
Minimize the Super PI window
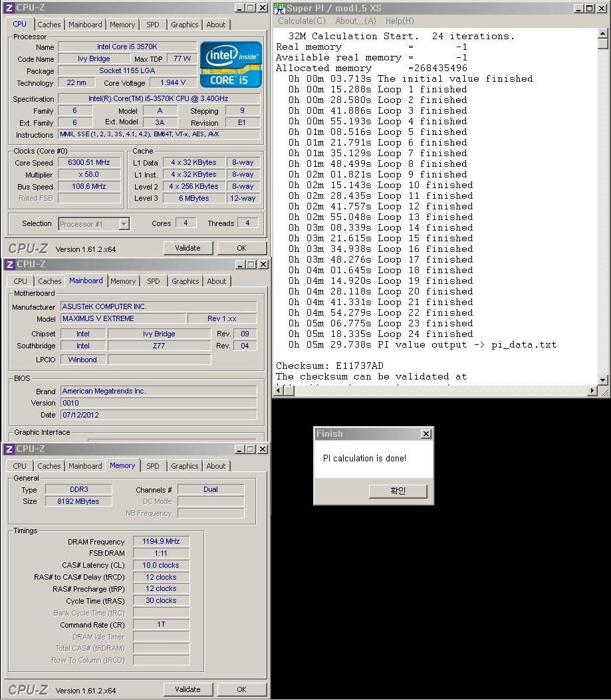point(579,8)
